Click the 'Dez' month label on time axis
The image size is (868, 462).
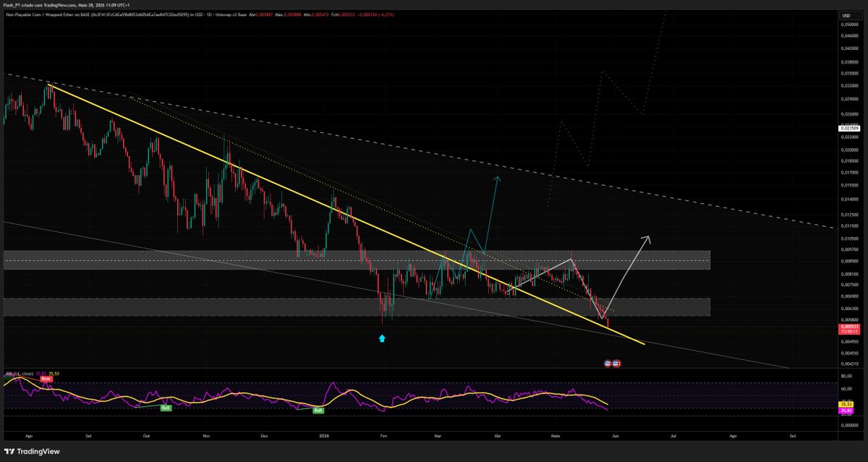point(264,437)
